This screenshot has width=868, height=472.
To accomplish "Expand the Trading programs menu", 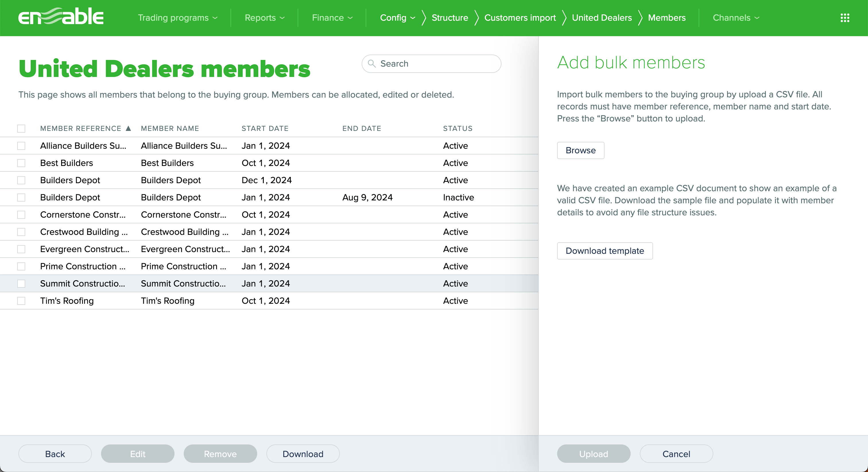I will pos(178,18).
